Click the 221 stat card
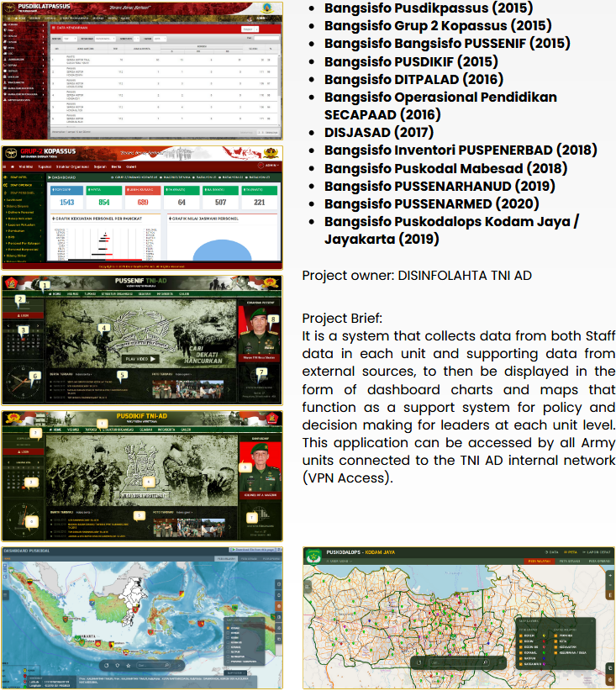Image resolution: width=616 pixels, height=691 pixels. click(x=259, y=198)
